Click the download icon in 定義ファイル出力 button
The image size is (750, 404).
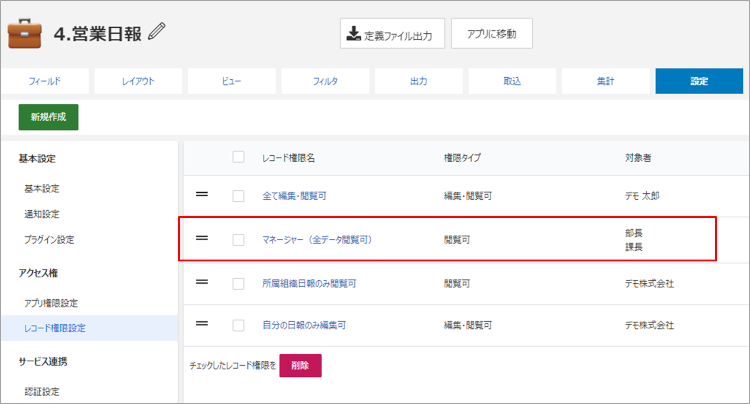click(353, 33)
